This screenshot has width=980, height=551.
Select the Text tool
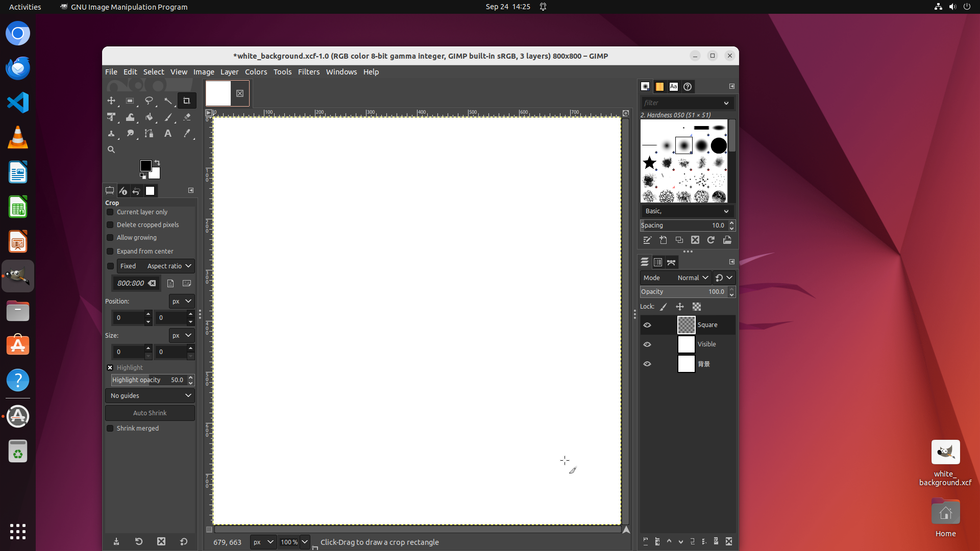[x=167, y=134]
